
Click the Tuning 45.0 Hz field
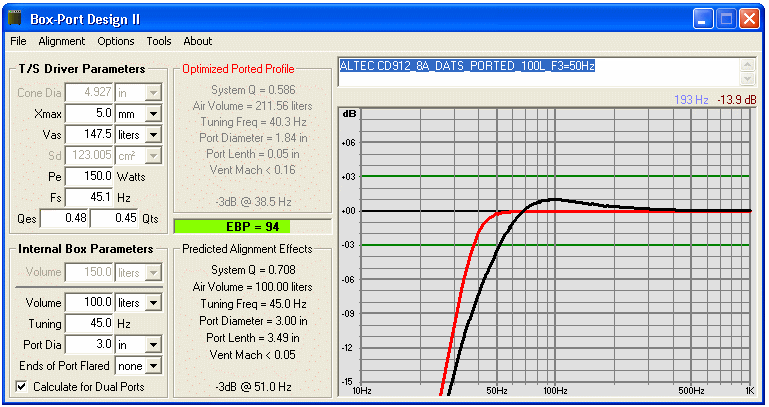89,324
